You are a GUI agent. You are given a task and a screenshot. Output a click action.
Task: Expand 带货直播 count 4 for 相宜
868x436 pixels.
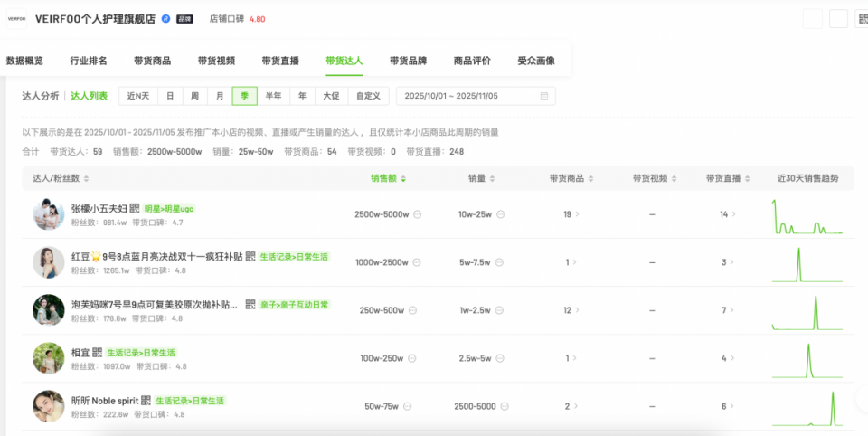[x=727, y=358]
